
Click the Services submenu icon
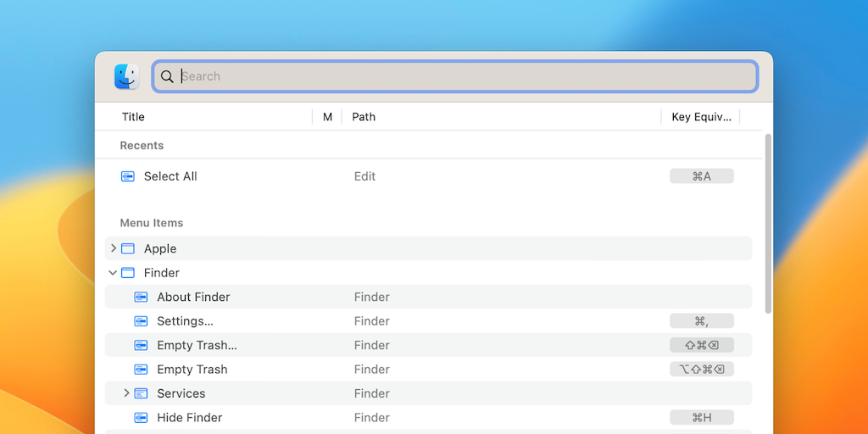[x=142, y=393]
